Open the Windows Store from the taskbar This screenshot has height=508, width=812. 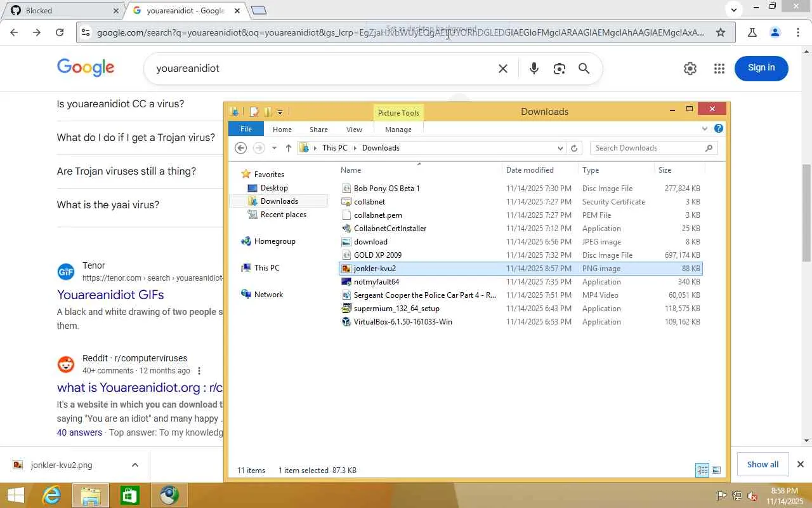click(129, 495)
